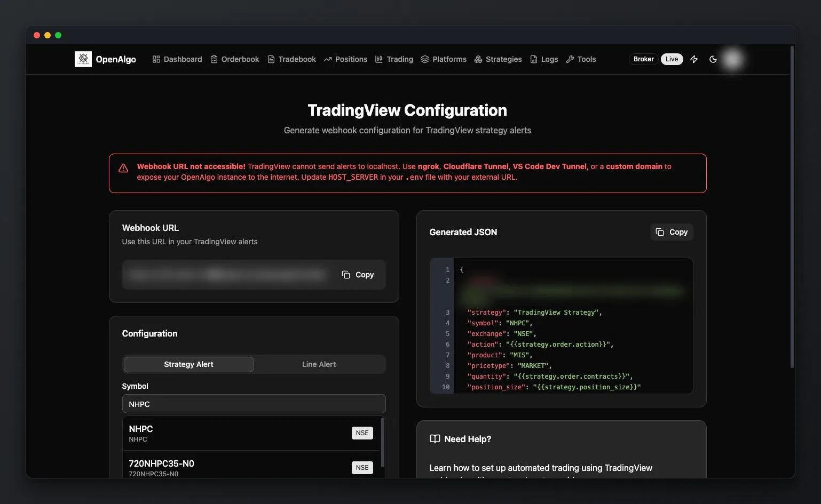This screenshot has width=821, height=504.
Task: Open the Dashboard page
Action: pyautogui.click(x=177, y=59)
